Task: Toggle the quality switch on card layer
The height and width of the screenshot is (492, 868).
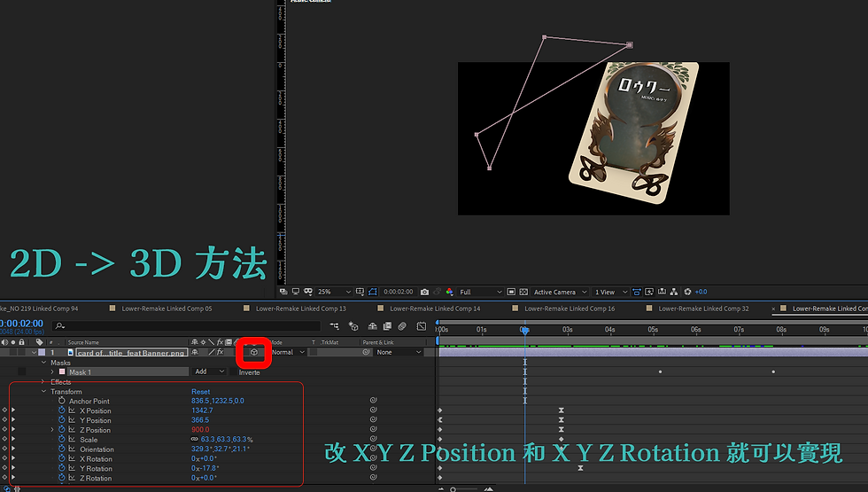Action: 211,352
